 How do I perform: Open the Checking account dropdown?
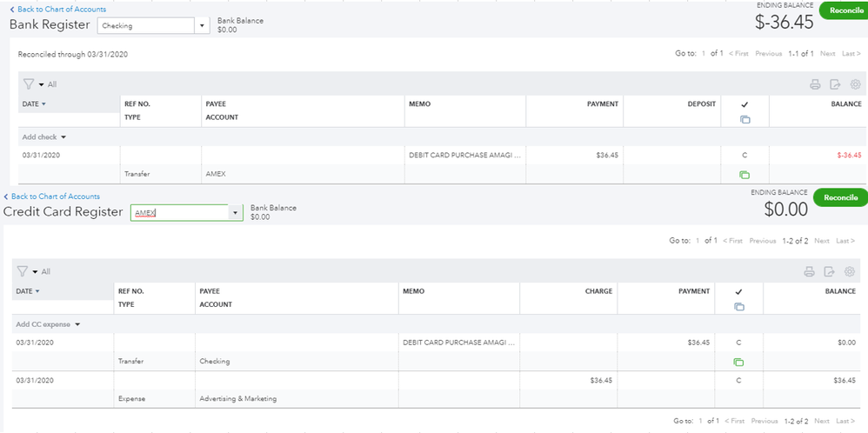[x=203, y=26]
